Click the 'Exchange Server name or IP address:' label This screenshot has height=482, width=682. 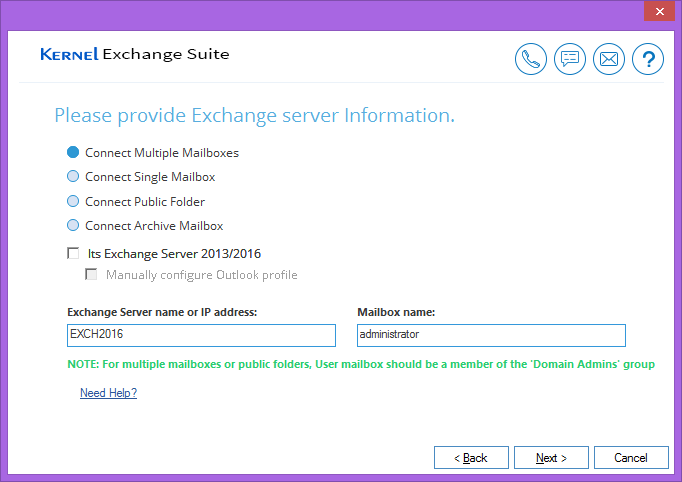click(162, 312)
